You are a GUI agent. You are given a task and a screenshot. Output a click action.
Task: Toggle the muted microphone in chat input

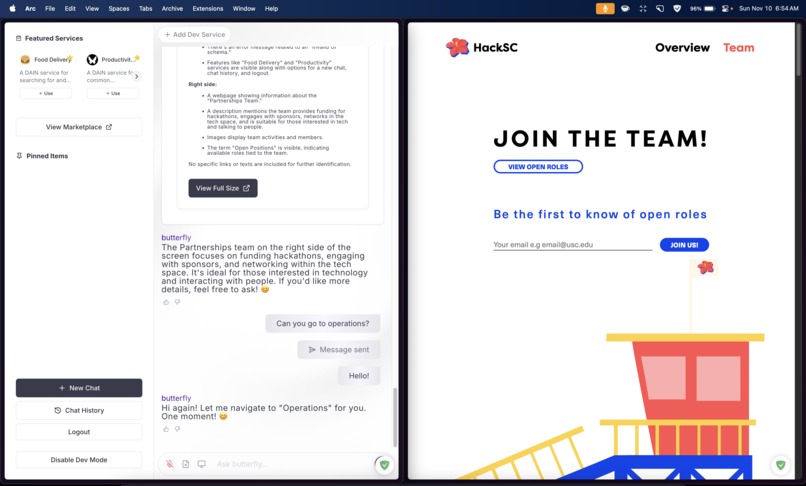(x=170, y=464)
